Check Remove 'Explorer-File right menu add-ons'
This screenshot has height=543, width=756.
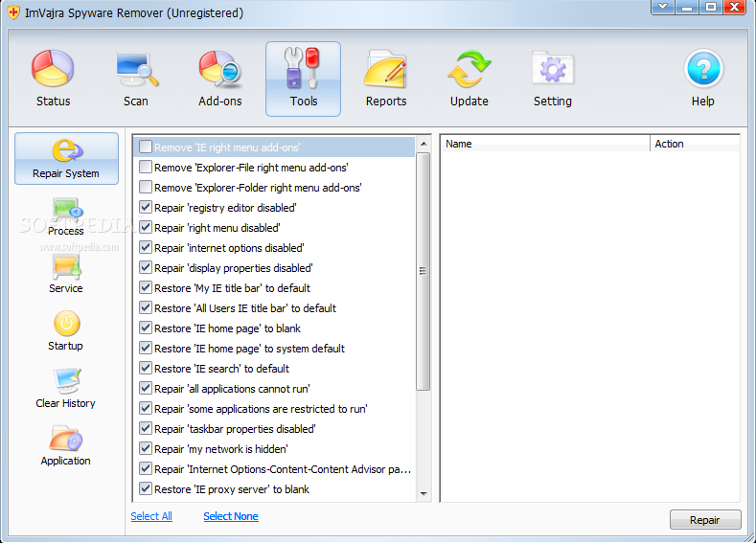145,168
